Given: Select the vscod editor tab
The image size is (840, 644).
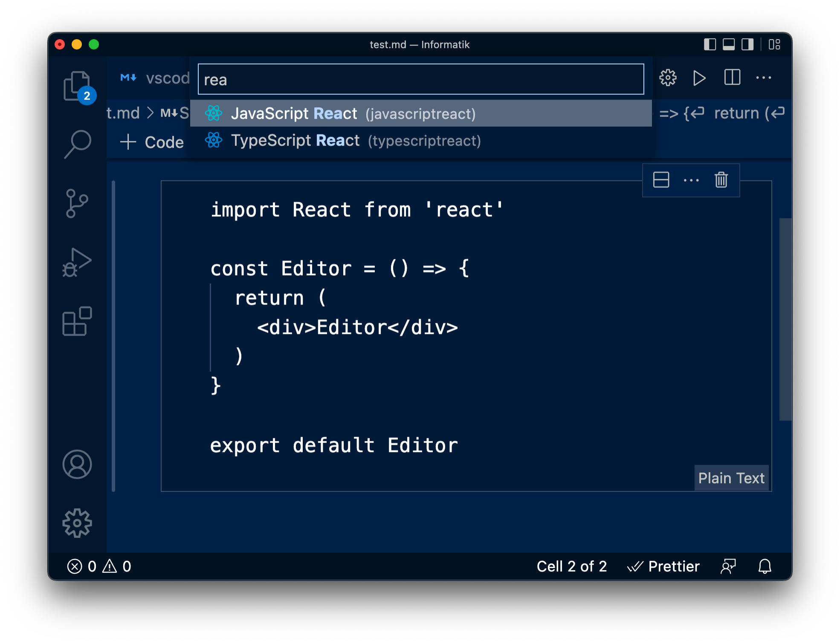Looking at the screenshot, I should (155, 78).
